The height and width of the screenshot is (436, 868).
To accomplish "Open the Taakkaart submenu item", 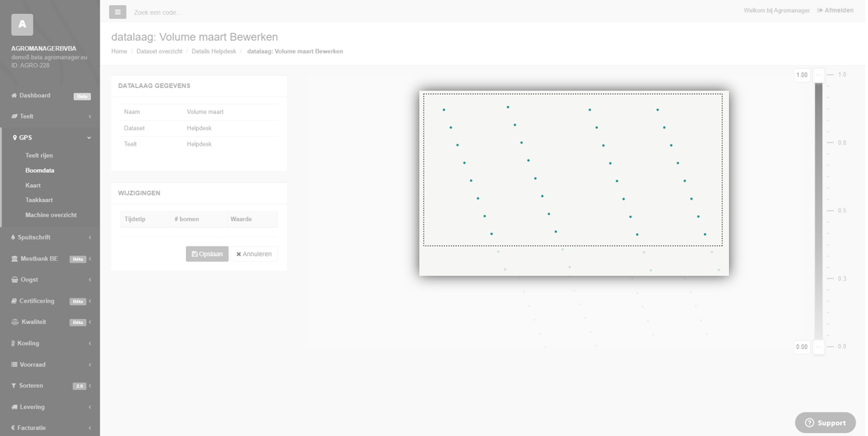I will tap(39, 200).
